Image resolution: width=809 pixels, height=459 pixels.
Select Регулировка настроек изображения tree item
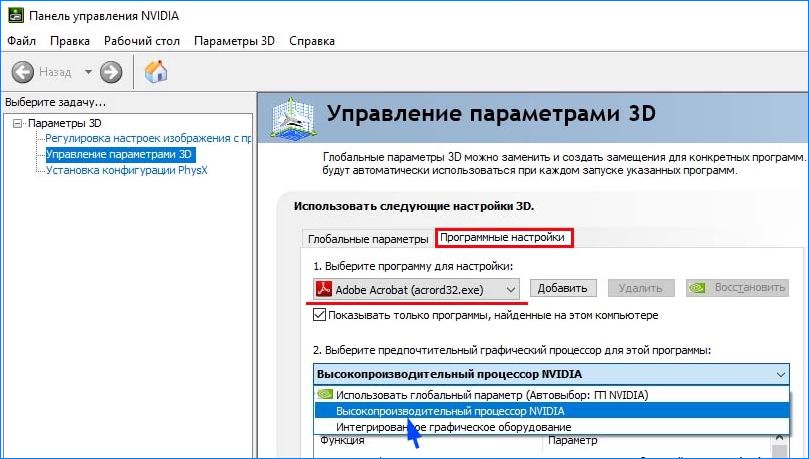149,138
